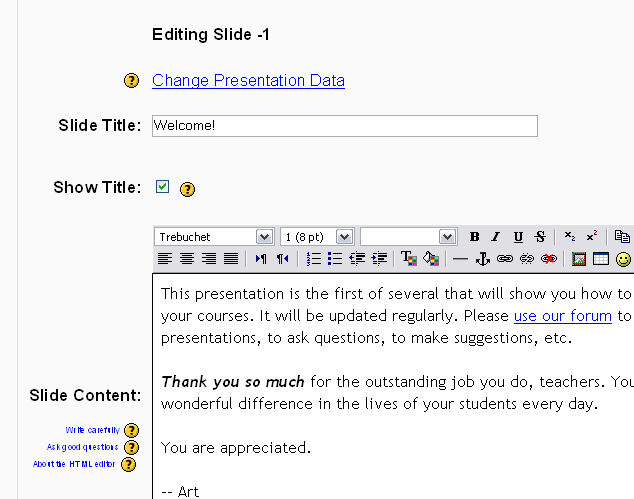Screen dimensions: 634x499
Task: Toggle subscript text formatting
Action: tap(570, 237)
